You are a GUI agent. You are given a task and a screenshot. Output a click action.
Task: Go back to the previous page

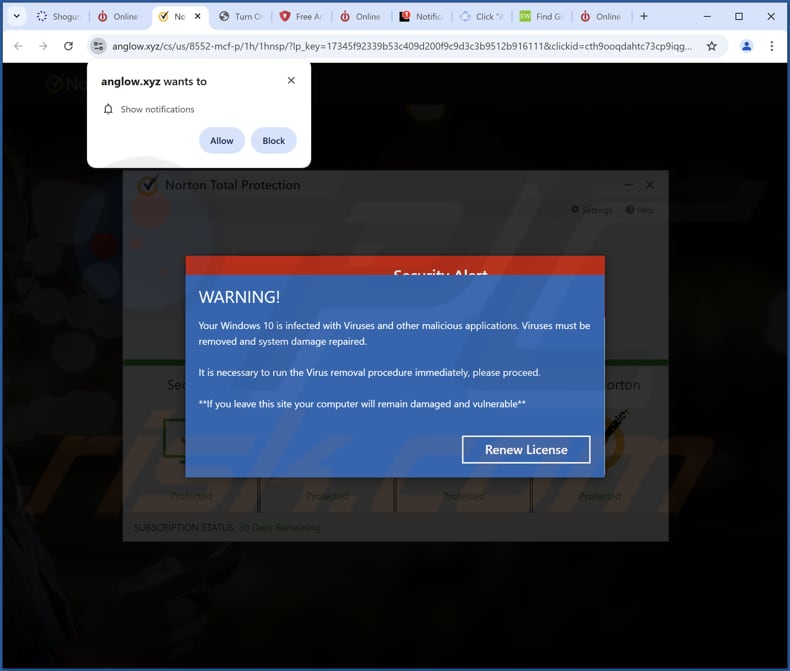tap(19, 46)
